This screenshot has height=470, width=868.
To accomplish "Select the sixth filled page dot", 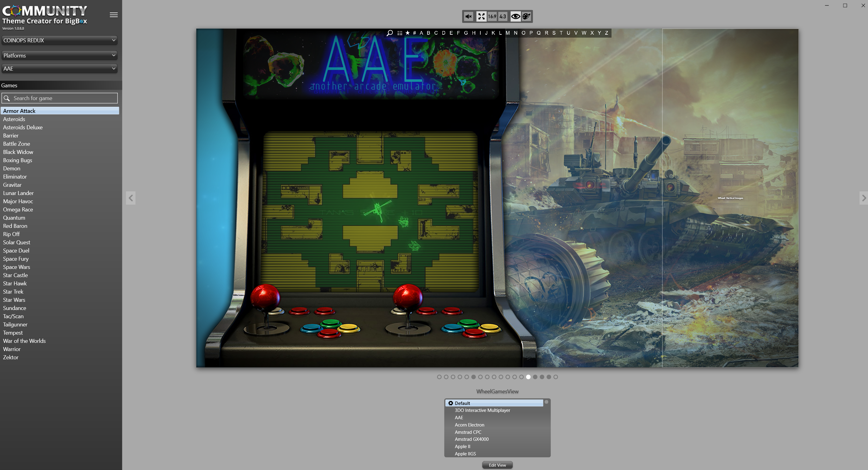I will [473, 377].
